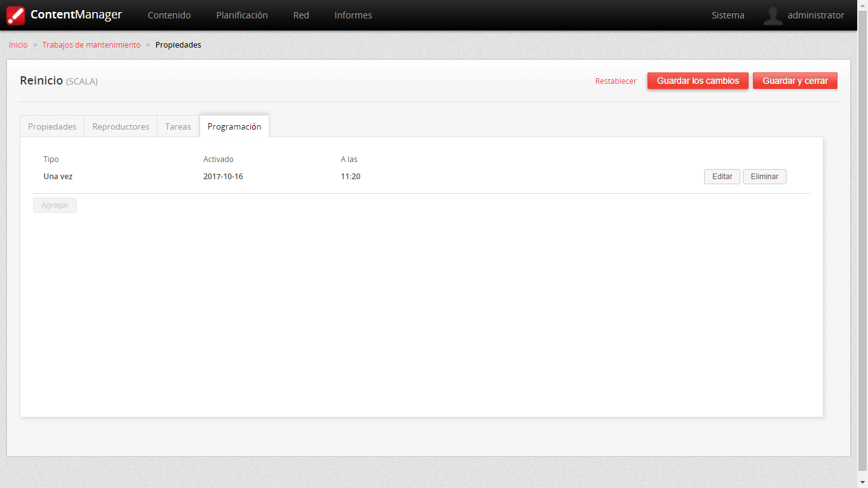The image size is (868, 488).
Task: Open the Contenido menu
Action: click(169, 15)
